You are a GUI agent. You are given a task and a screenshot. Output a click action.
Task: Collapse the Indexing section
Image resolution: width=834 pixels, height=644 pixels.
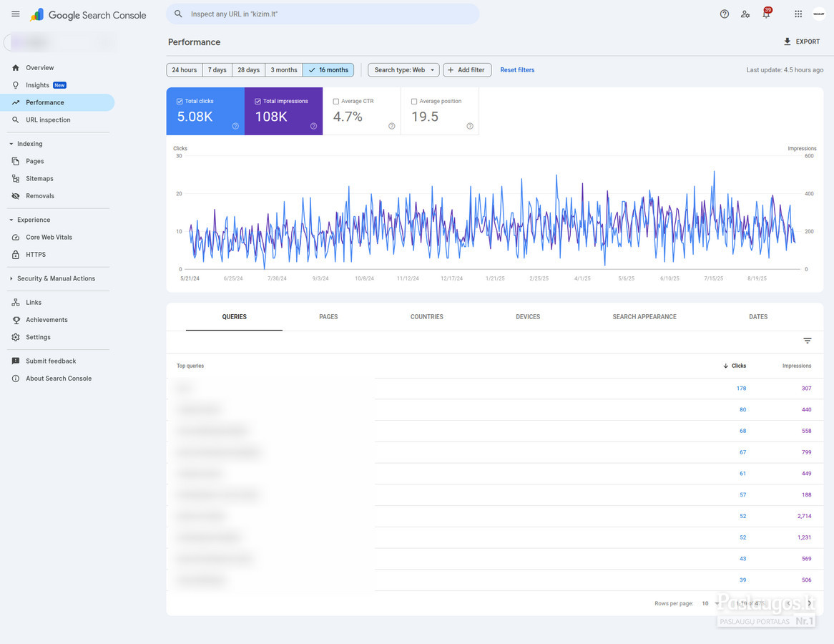tap(11, 144)
